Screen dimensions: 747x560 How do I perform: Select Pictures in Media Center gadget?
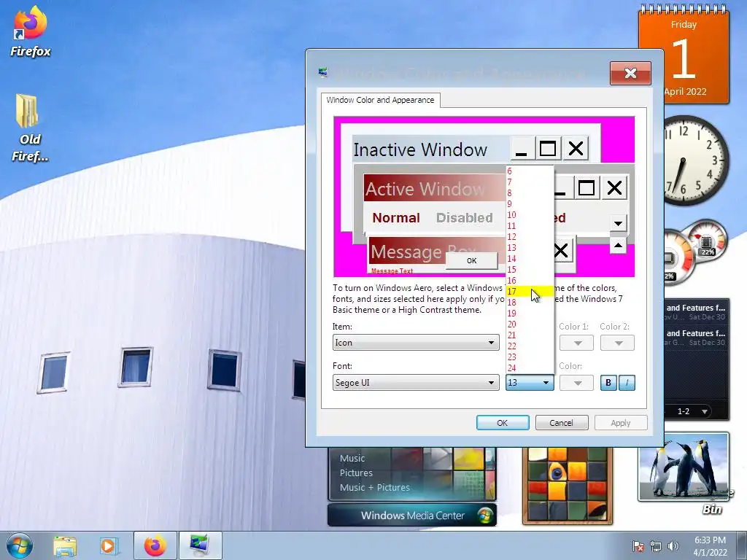[x=356, y=472]
